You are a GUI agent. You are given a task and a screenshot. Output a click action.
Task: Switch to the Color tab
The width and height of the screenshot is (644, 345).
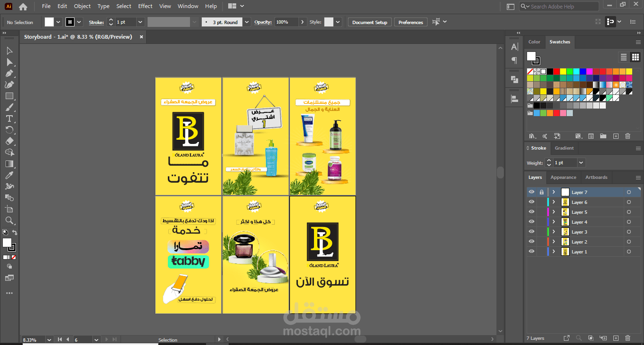[534, 42]
